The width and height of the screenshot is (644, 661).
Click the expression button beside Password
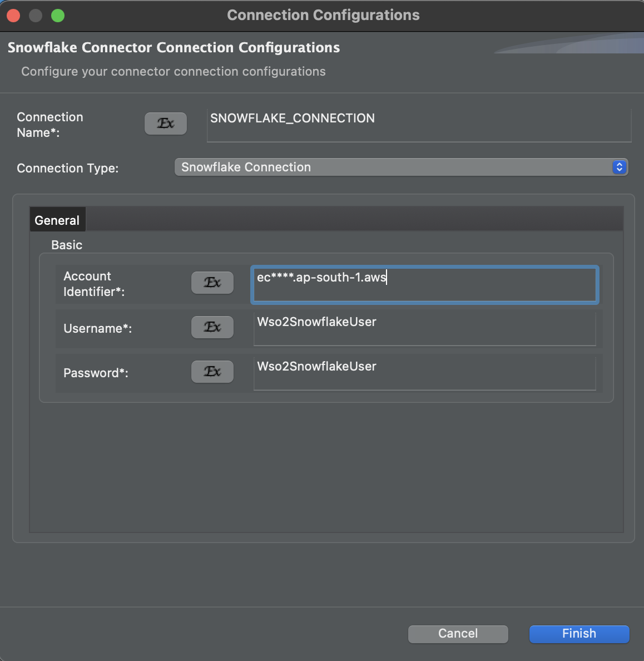pos(212,371)
